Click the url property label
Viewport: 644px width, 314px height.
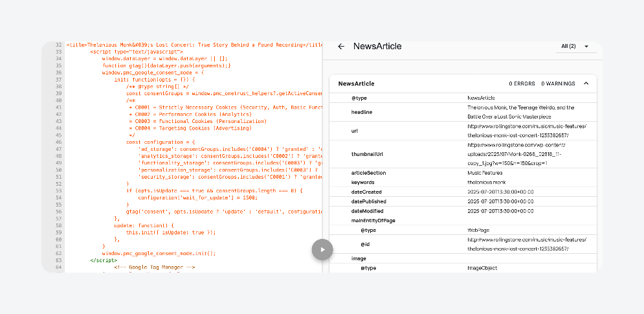(355, 131)
